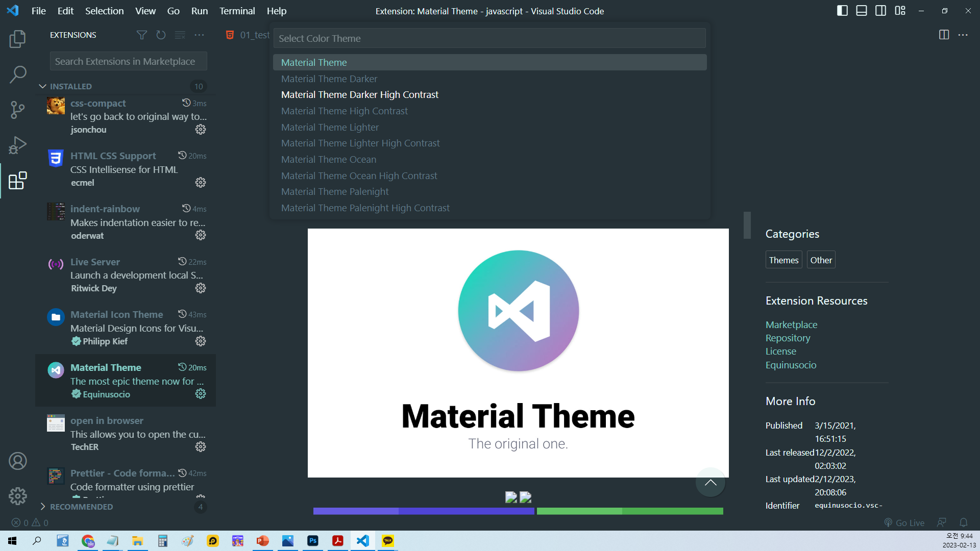Click the filter extensions funnel icon

[x=142, y=35]
